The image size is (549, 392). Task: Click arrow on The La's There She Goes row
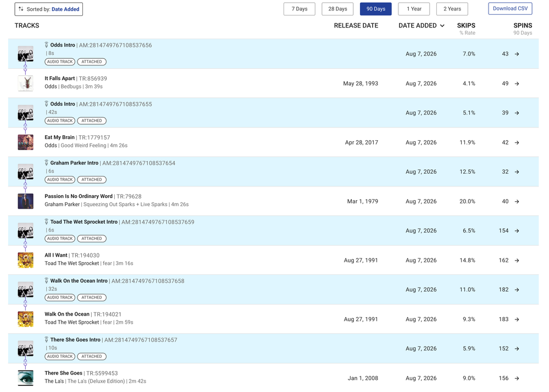[517, 378]
